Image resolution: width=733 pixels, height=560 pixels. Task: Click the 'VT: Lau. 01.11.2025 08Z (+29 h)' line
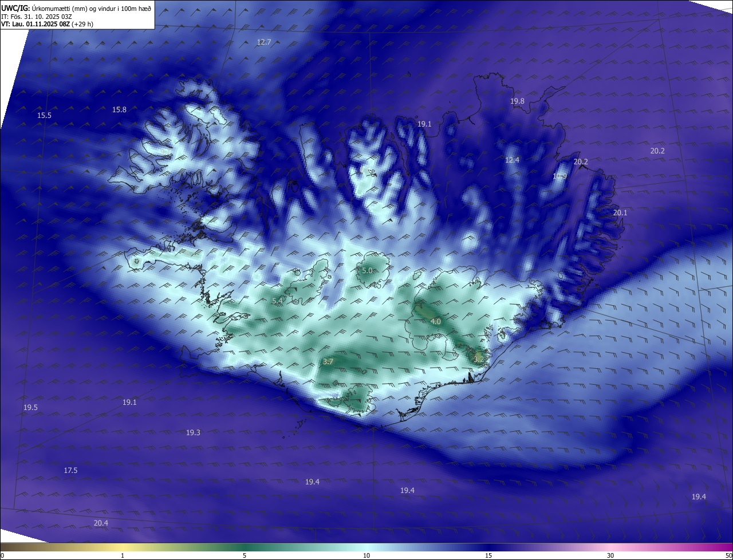tap(47, 24)
